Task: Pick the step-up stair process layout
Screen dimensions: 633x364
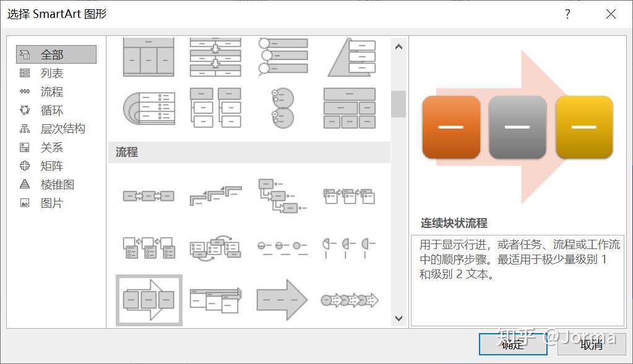Action: point(215,195)
